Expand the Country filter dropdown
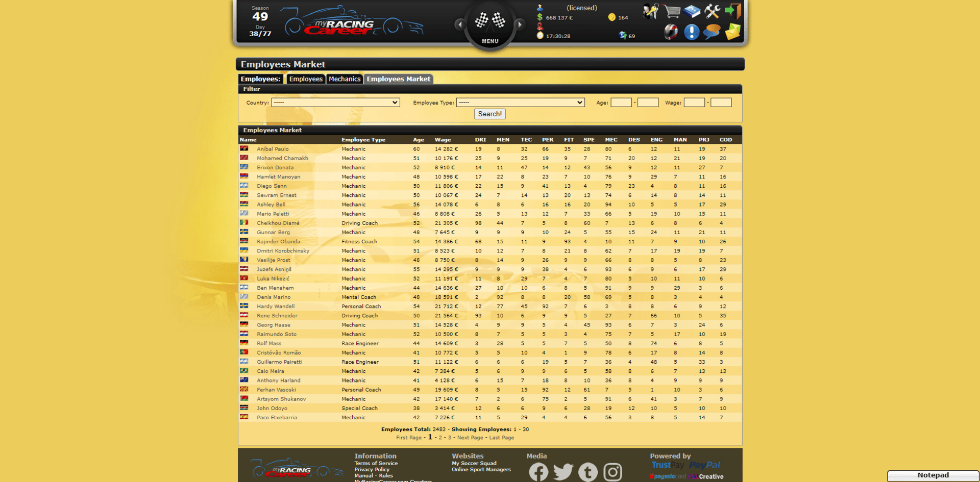This screenshot has width=980, height=482. click(x=335, y=103)
